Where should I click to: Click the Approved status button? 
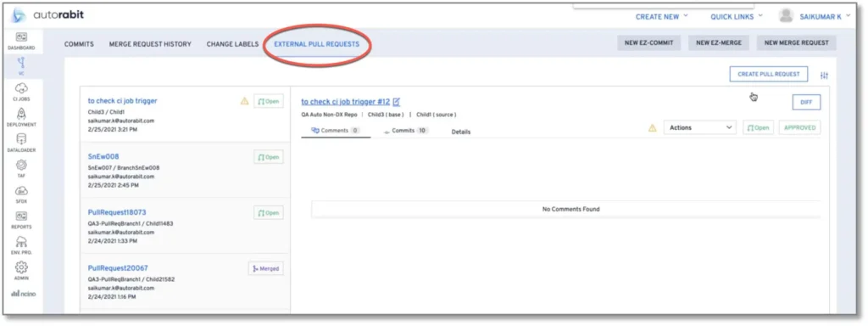point(800,127)
